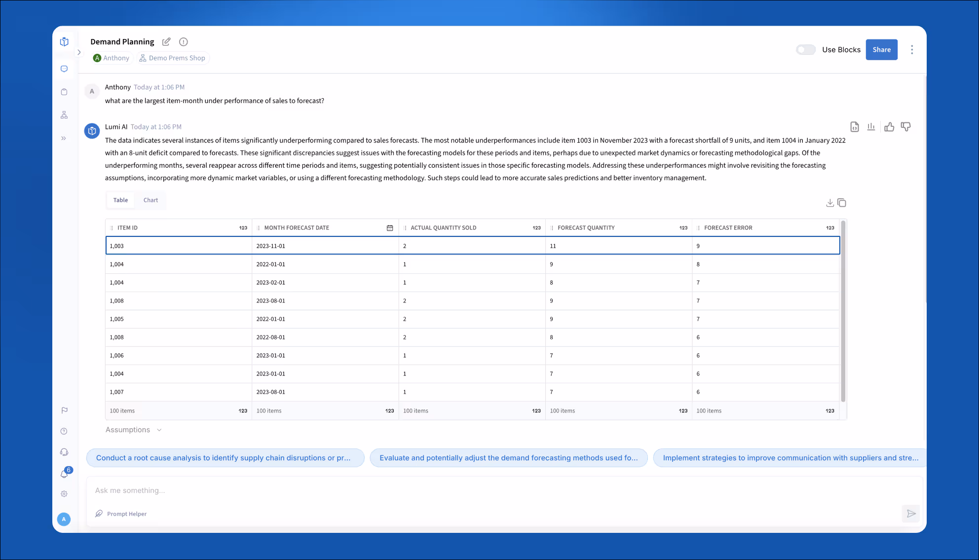979x560 pixels.
Task: Click the thumbs up feedback icon
Action: pos(889,127)
